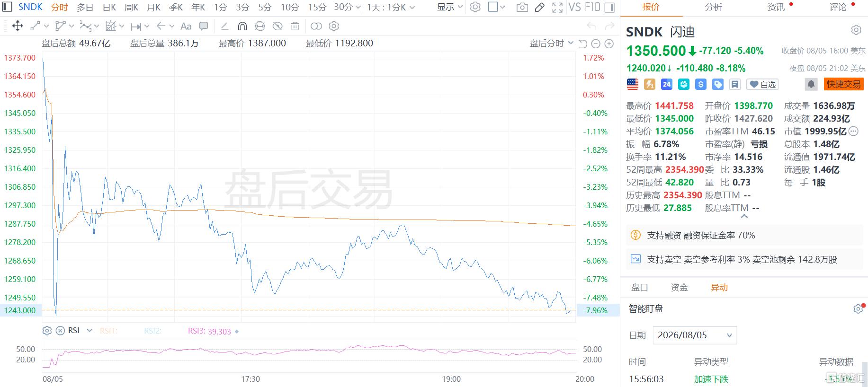The height and width of the screenshot is (387, 868).
Task: Hide all drawings with eye-slash icon
Action: (277, 26)
